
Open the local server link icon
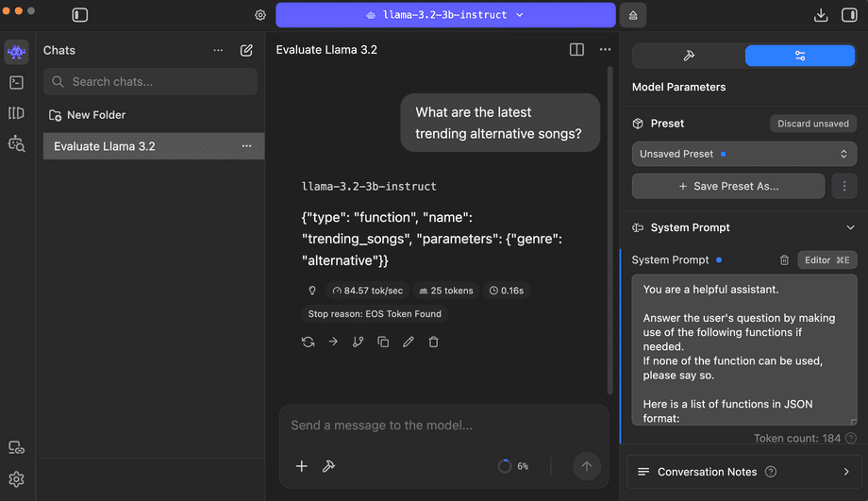tap(17, 447)
